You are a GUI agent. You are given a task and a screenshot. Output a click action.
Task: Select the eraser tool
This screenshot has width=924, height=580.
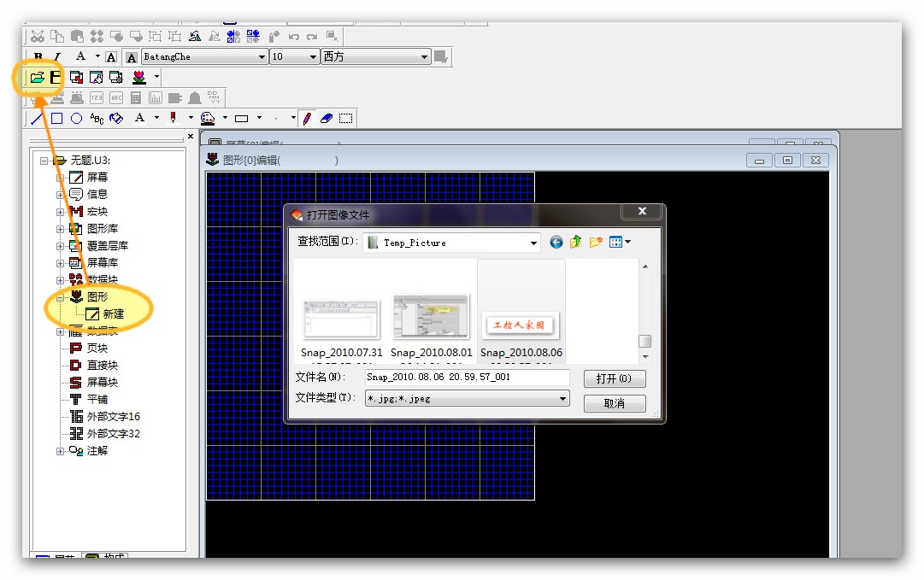pos(326,119)
